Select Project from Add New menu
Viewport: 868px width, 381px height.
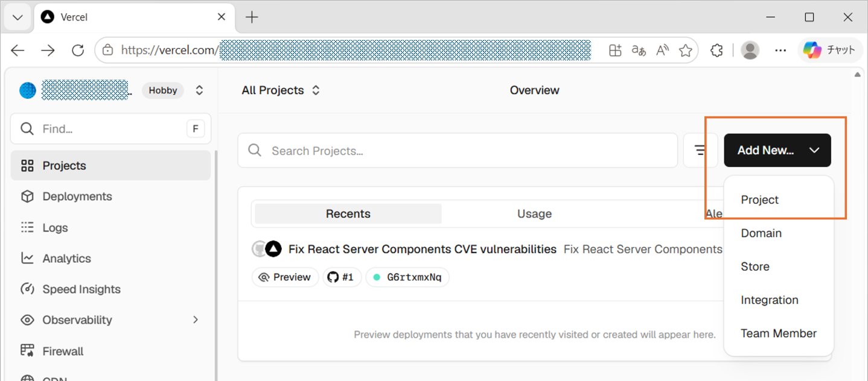click(779, 200)
